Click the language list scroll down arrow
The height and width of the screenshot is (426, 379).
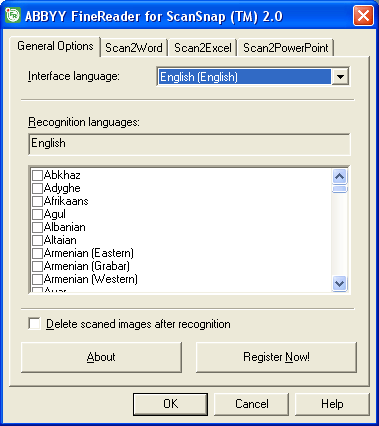click(x=340, y=284)
